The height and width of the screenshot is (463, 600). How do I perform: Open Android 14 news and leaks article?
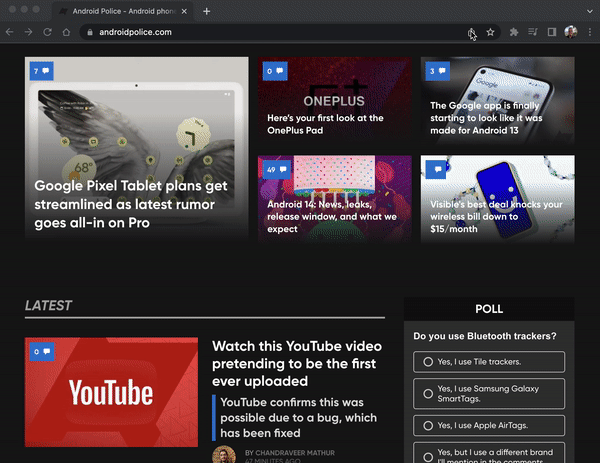tap(332, 216)
